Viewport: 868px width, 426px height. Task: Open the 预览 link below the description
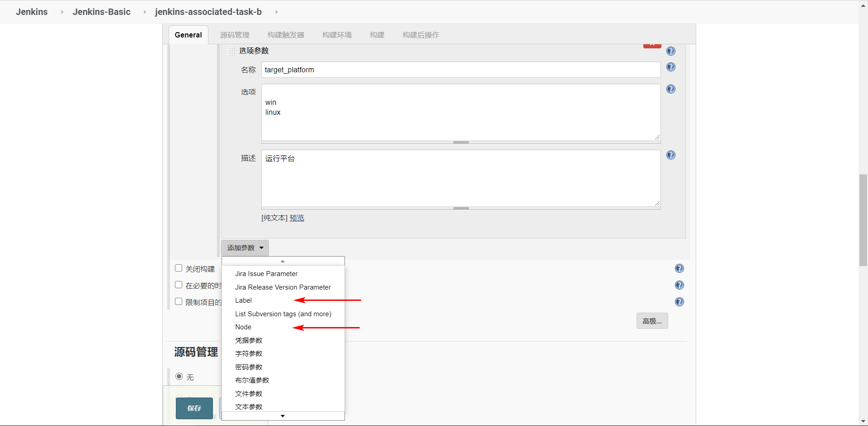pyautogui.click(x=297, y=218)
